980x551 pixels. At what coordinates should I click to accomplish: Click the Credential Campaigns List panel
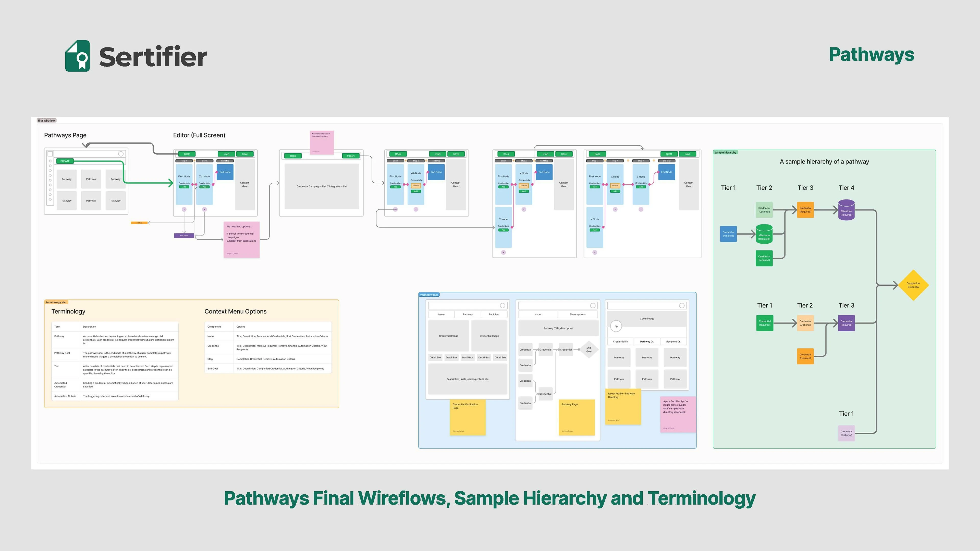coord(322,186)
